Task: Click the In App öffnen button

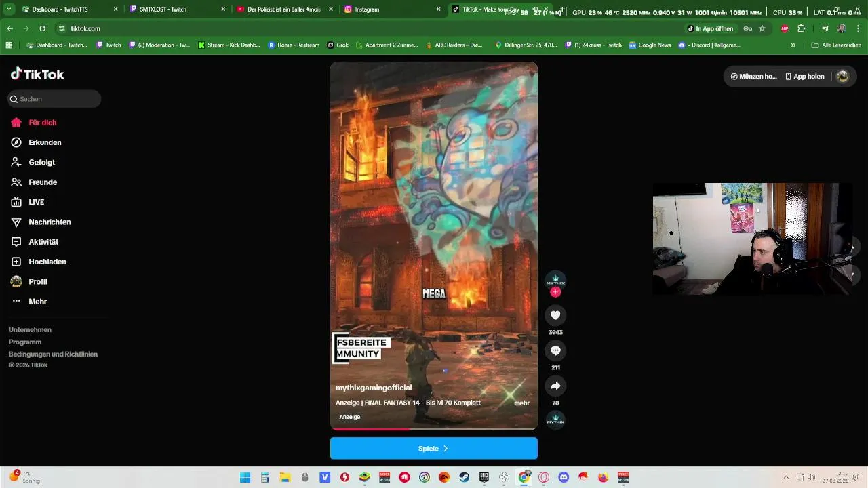Action: point(711,28)
